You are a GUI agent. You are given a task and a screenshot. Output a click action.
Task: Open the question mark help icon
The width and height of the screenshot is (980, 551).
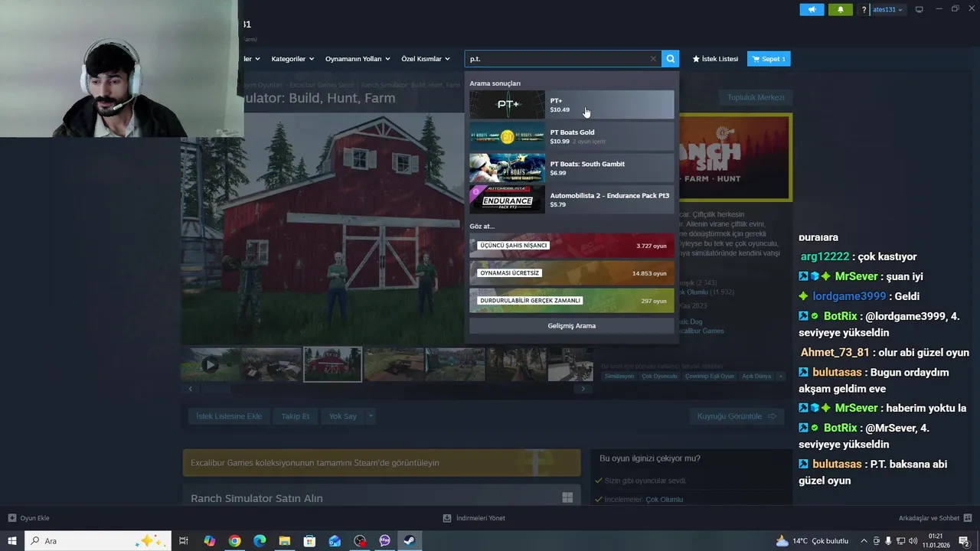[864, 10]
